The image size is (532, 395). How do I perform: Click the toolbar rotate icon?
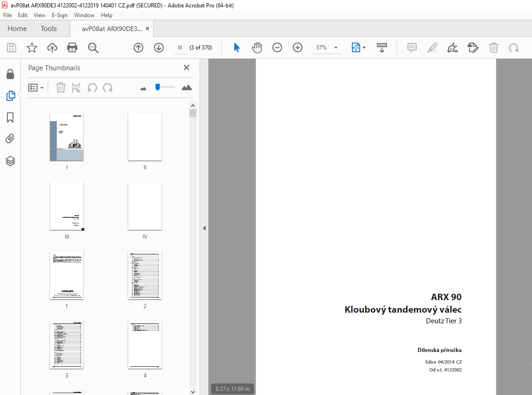point(513,48)
